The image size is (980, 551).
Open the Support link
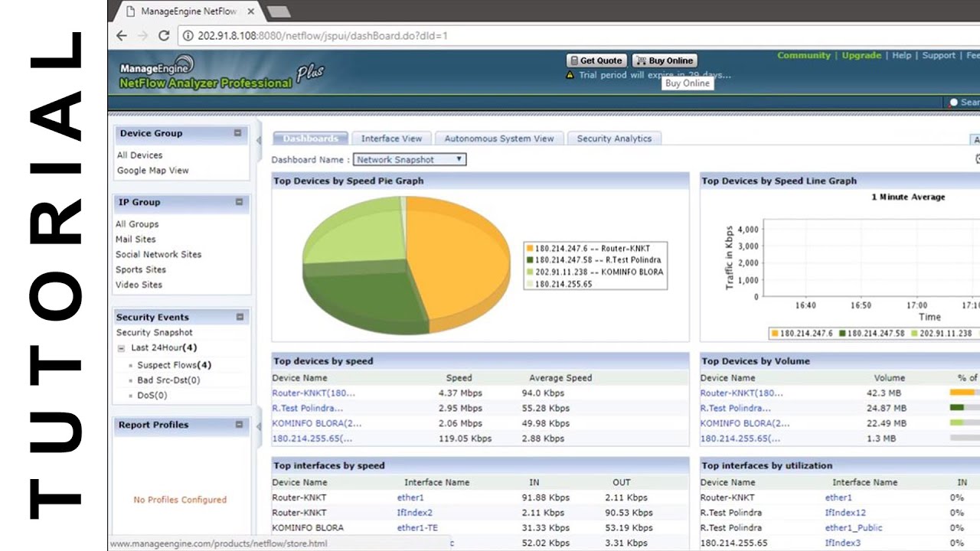(x=939, y=55)
